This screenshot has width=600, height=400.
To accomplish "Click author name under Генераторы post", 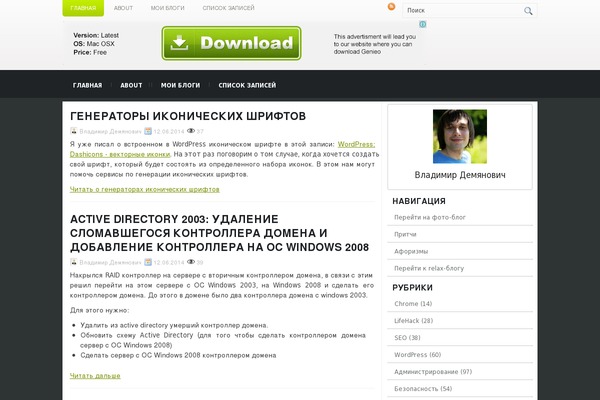I will coord(110,131).
